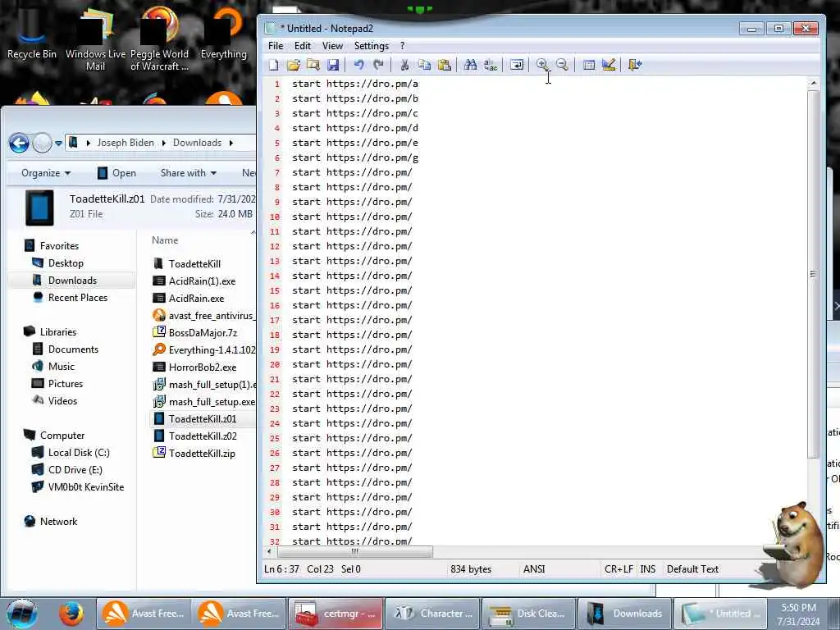Click the Find binoculars icon in Notepad2
This screenshot has height=630, width=840.
[470, 65]
